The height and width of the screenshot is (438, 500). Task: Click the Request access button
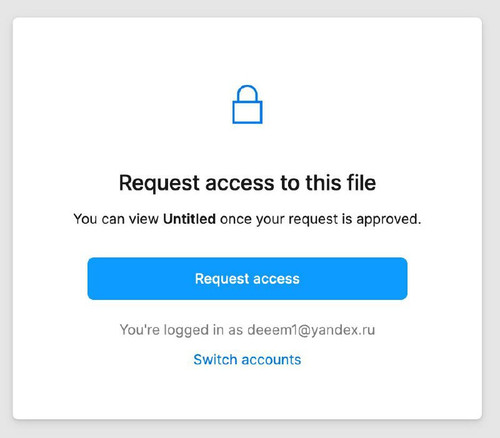[x=247, y=279]
